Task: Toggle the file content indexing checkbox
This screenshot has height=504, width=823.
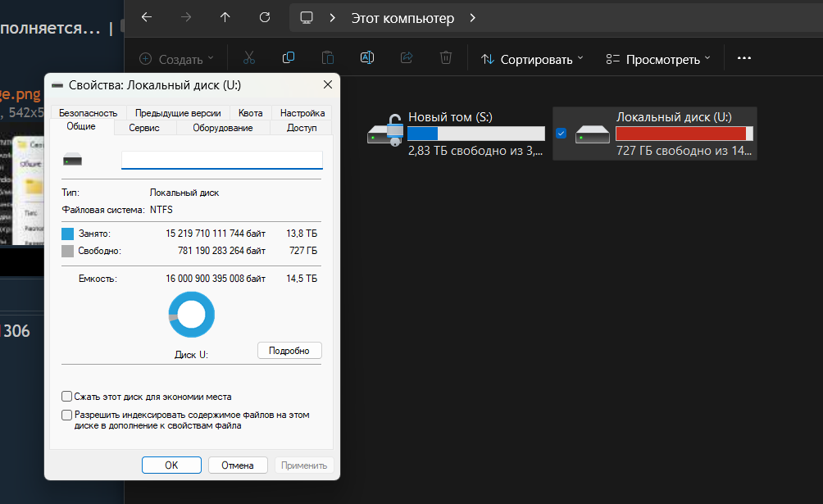Action: (x=67, y=415)
